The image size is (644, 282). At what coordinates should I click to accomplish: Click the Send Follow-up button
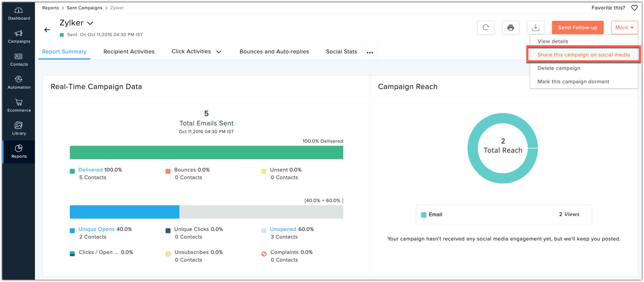577,28
